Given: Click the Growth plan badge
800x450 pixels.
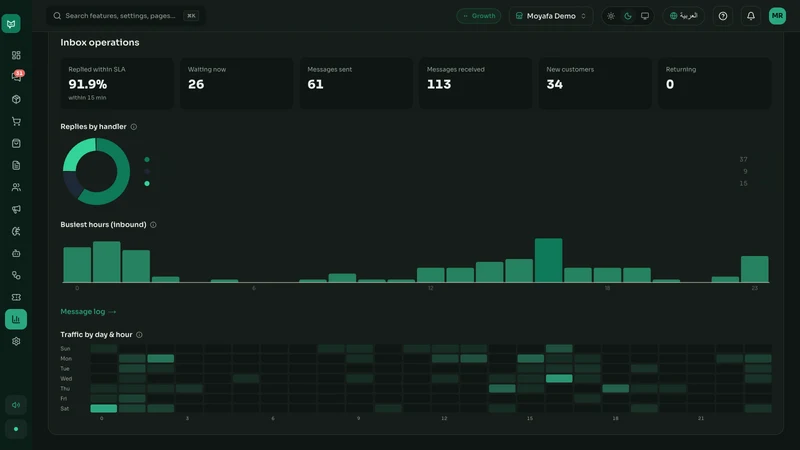Looking at the screenshot, I should [x=479, y=16].
